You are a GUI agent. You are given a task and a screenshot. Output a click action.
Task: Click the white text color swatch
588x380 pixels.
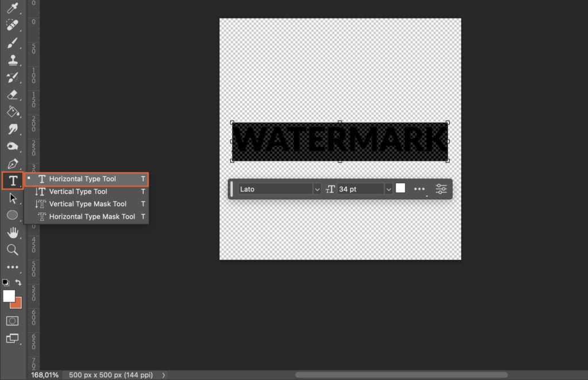click(400, 188)
